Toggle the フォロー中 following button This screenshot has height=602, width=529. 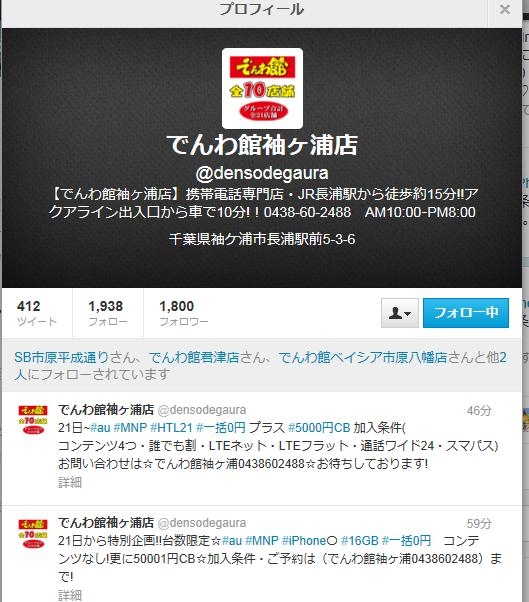coord(466,313)
